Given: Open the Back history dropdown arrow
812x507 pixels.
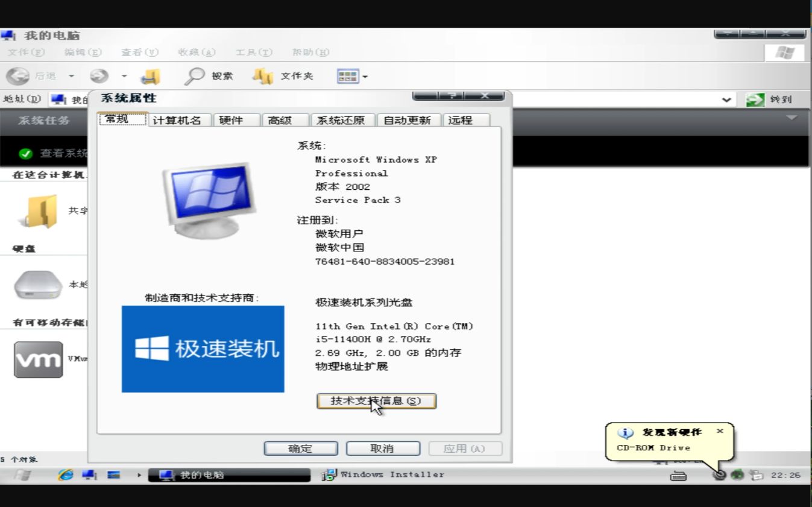Looking at the screenshot, I should pos(71,77).
